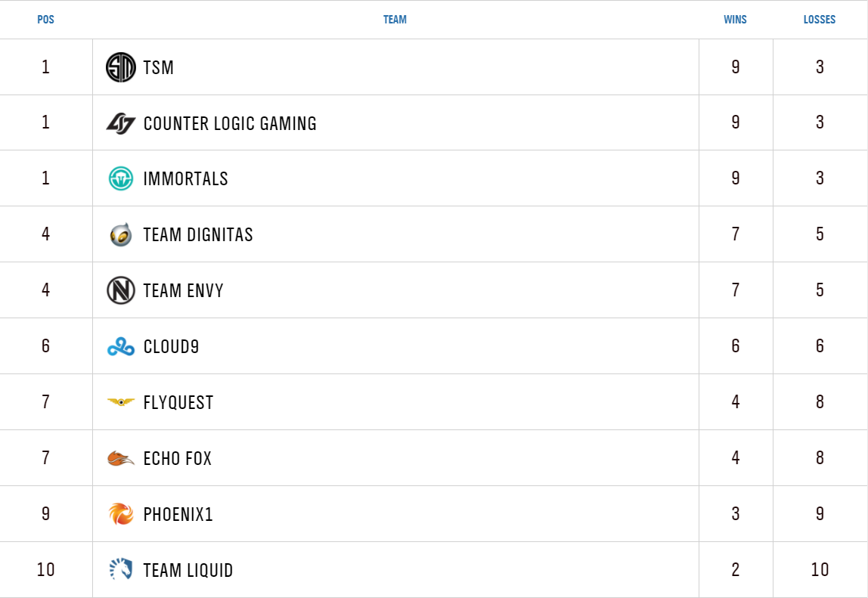
Task: Click the Team Liquid horse logo
Action: point(120,570)
